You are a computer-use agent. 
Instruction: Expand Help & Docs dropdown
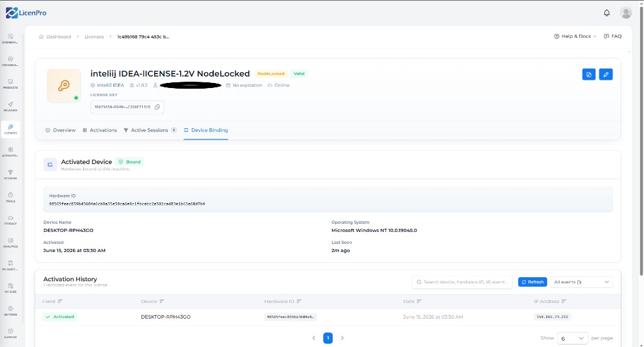pyautogui.click(x=575, y=36)
